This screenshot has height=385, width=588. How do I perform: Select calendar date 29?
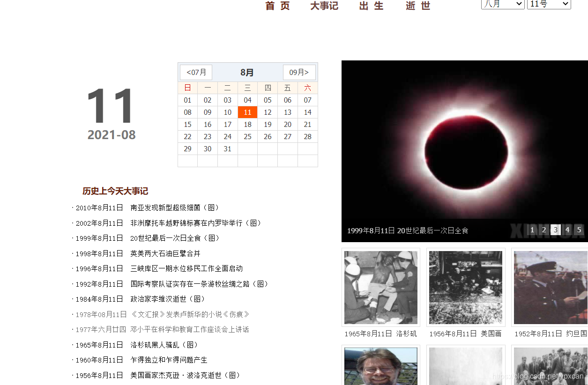coord(187,148)
